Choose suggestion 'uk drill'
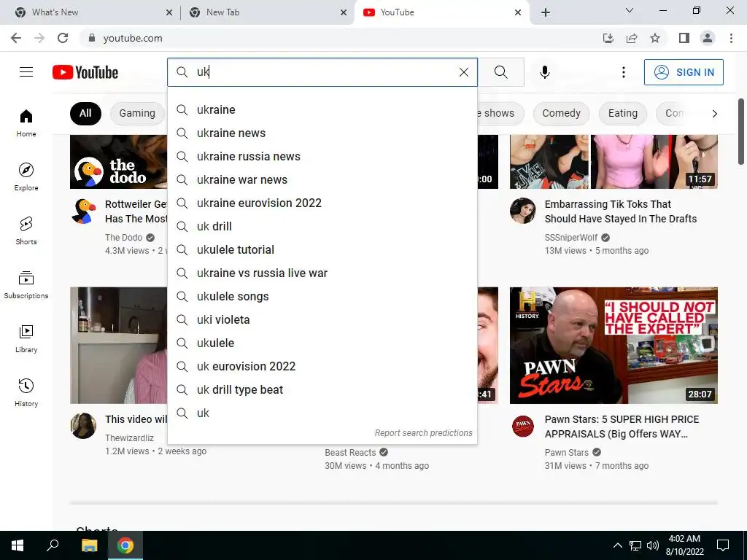Image resolution: width=747 pixels, height=560 pixels. pyautogui.click(x=322, y=226)
